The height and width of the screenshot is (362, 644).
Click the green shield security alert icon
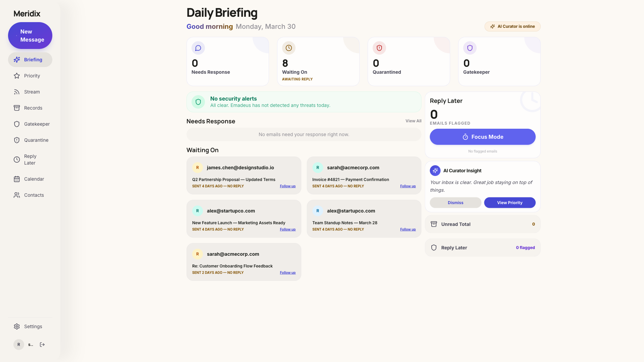point(198,102)
